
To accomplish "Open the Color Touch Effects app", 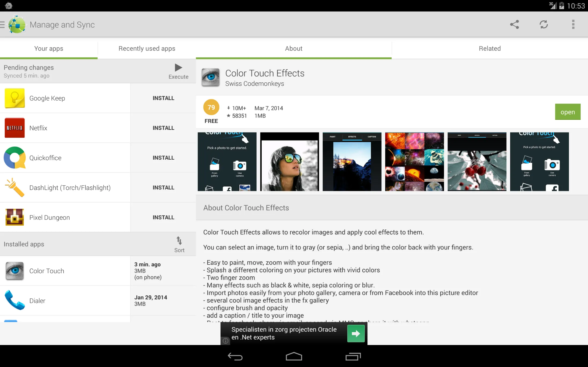I will coord(567,112).
